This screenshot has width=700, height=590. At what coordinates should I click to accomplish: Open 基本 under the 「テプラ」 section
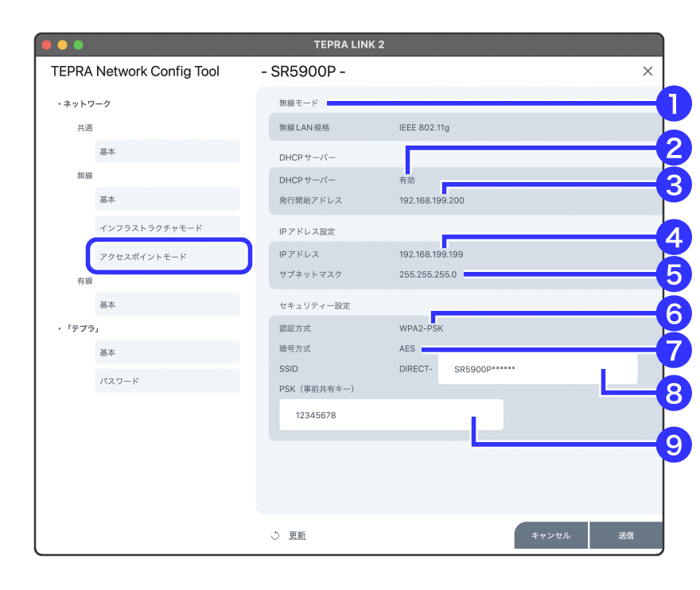click(x=166, y=352)
